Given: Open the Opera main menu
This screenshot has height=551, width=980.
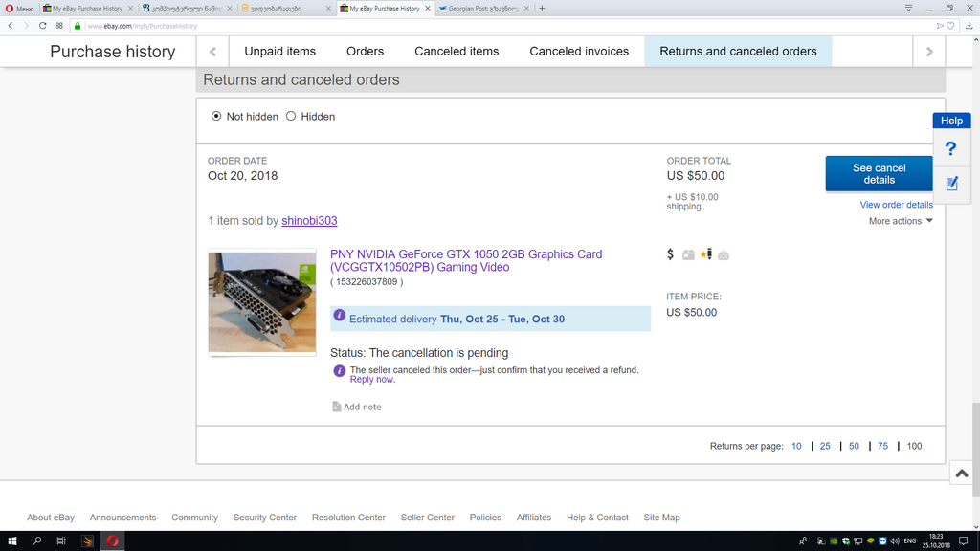Looking at the screenshot, I should point(19,8).
